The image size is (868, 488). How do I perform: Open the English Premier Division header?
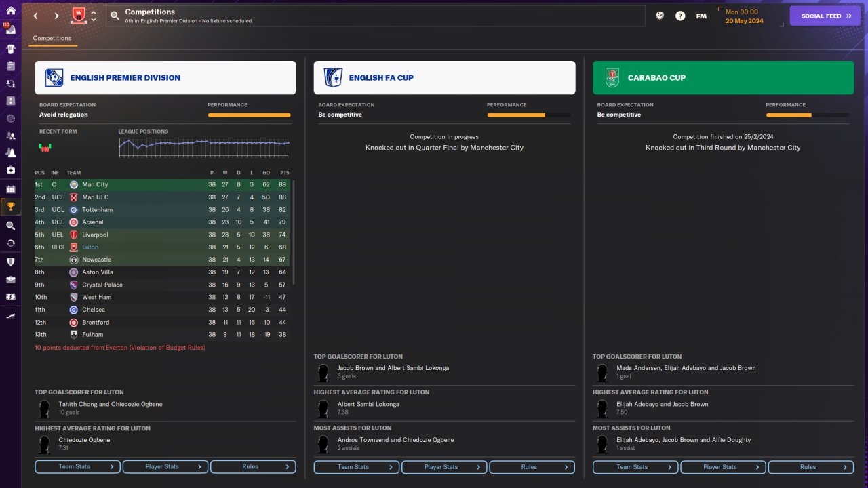[x=165, y=77]
